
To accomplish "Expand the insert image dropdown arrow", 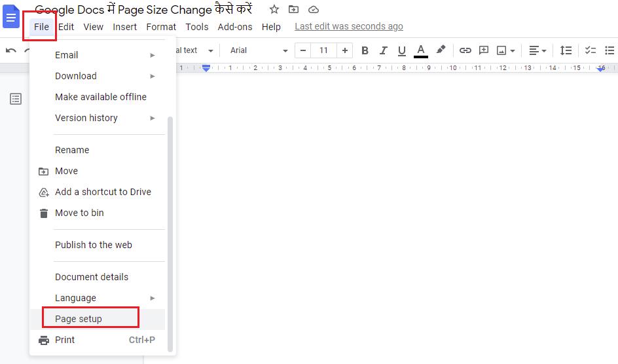I will (x=513, y=51).
